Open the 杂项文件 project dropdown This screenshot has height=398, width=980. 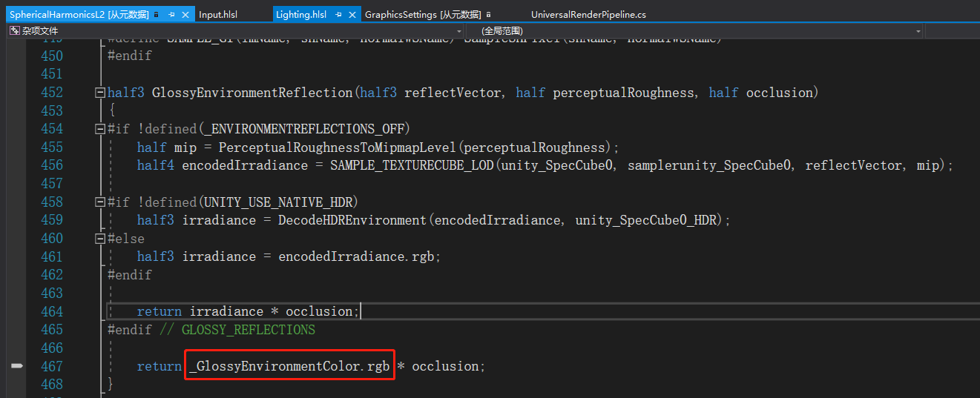tap(236, 30)
